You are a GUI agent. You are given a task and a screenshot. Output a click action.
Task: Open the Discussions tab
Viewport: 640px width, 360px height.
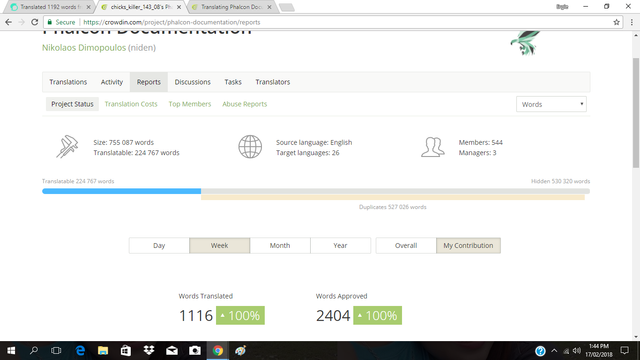tap(193, 82)
